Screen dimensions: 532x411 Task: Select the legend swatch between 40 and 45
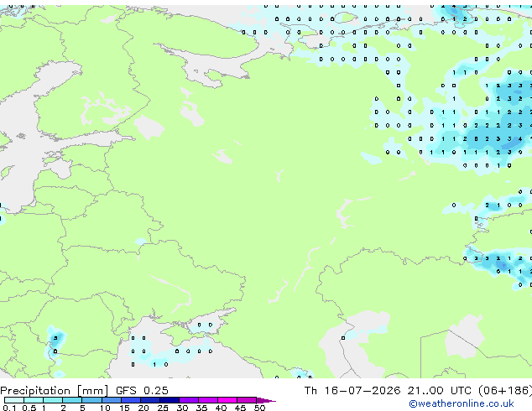coord(227,400)
